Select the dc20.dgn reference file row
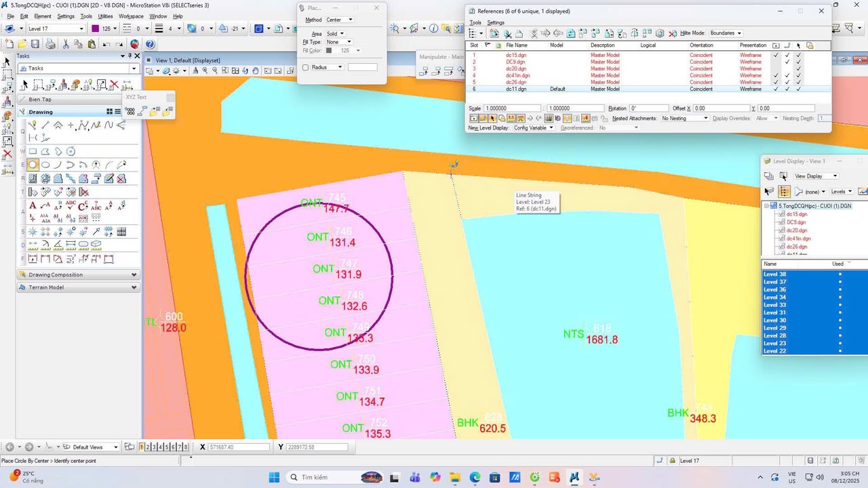This screenshot has height=488, width=868. pos(516,68)
